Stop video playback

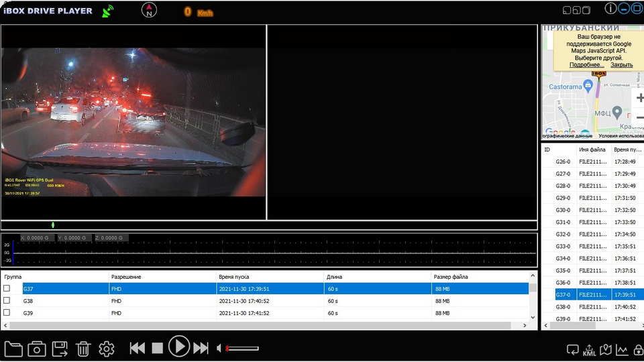(x=157, y=349)
